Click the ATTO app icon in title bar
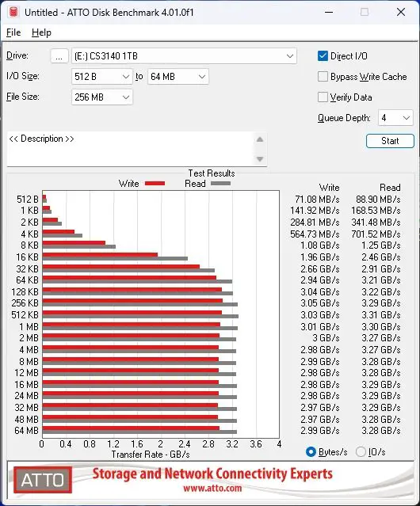 (13, 12)
